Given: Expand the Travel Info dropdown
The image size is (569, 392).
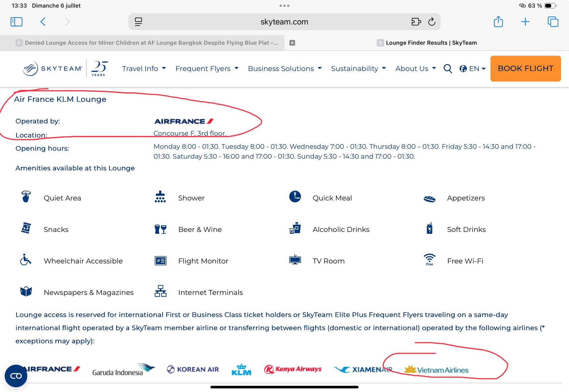Looking at the screenshot, I should (144, 69).
